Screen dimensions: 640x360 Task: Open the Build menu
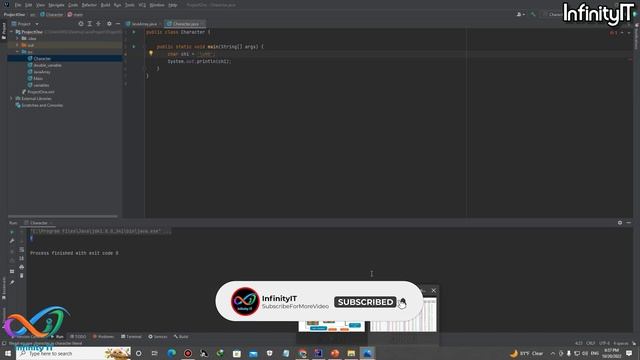tap(105, 5)
